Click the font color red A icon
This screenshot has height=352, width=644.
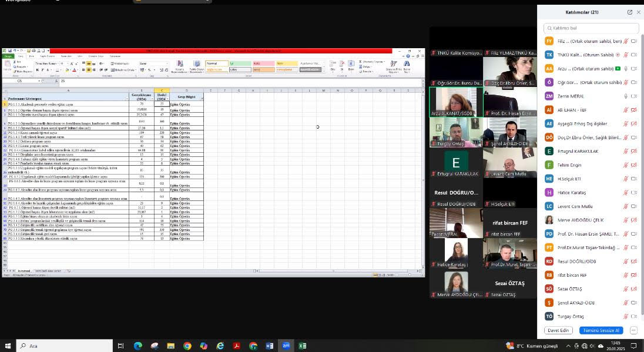tap(74, 71)
